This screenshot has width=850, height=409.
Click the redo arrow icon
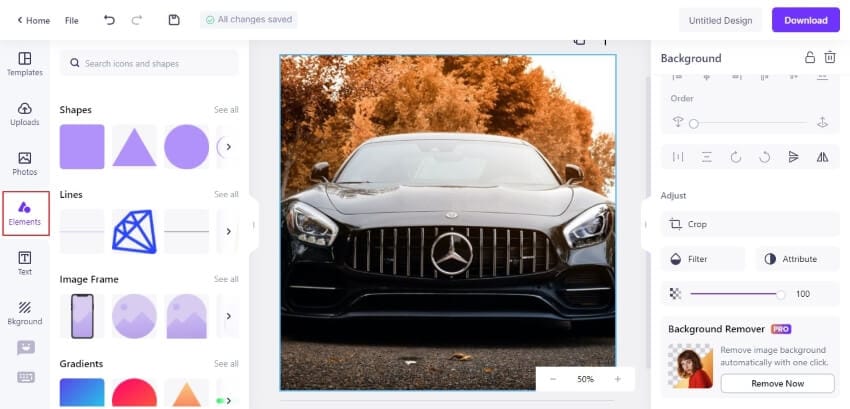point(137,21)
